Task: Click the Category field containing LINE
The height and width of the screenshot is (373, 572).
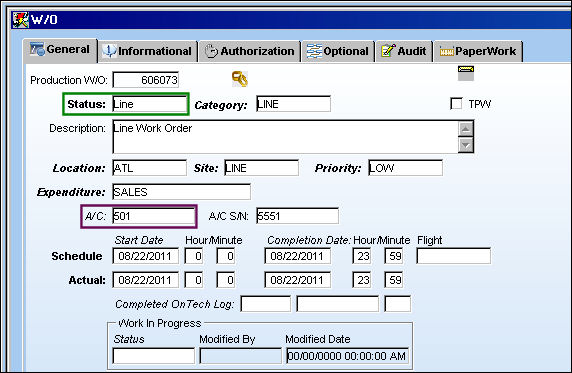Action: [x=293, y=104]
